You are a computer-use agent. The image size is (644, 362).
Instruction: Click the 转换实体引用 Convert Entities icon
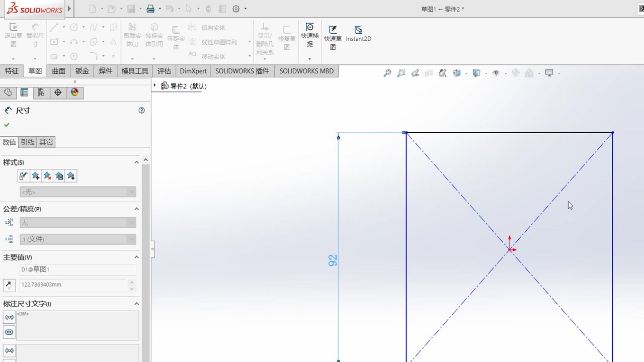coord(154,35)
